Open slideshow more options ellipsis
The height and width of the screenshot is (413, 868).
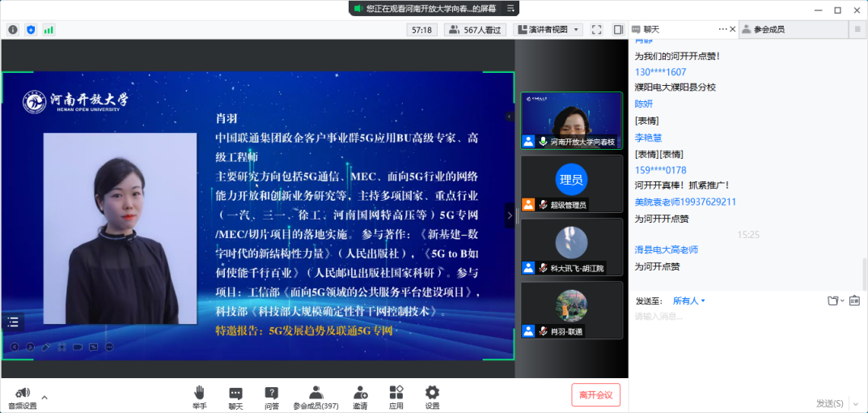click(x=109, y=347)
